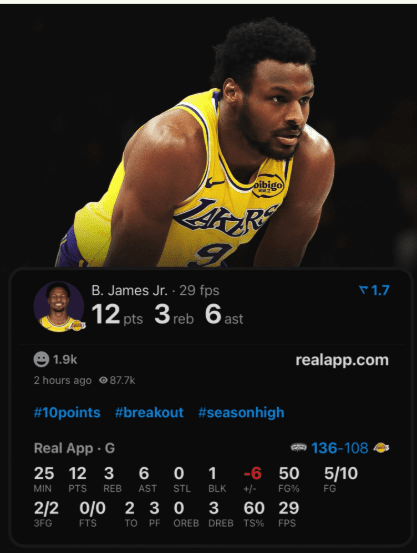This screenshot has width=417, height=553.
Task: Click the 29 FPS stat value
Action: coord(289,508)
